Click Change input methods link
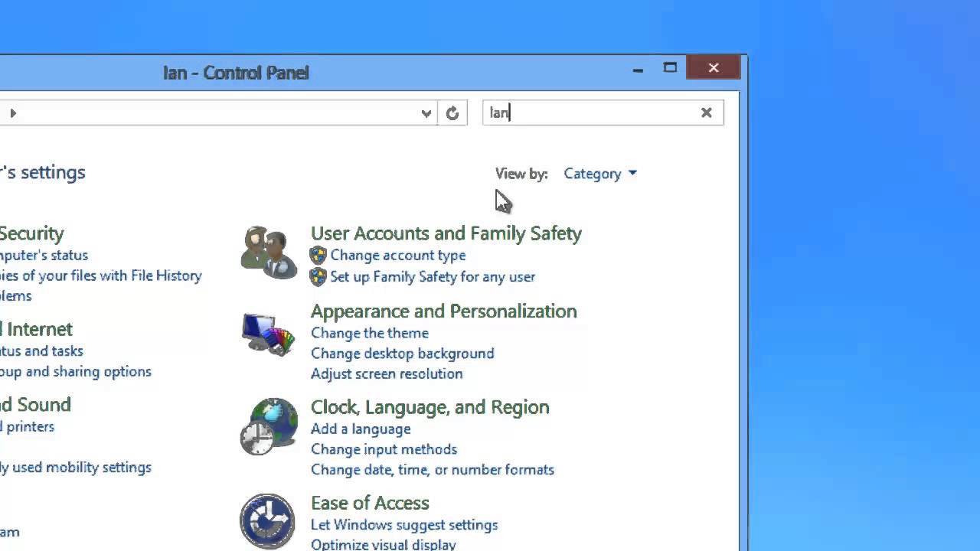Viewport: 980px width, 551px height. click(x=384, y=449)
